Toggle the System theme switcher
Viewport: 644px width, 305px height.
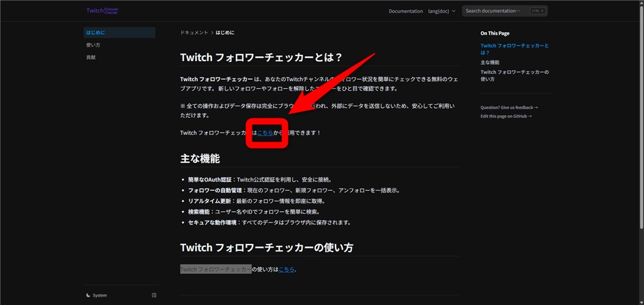pos(97,295)
